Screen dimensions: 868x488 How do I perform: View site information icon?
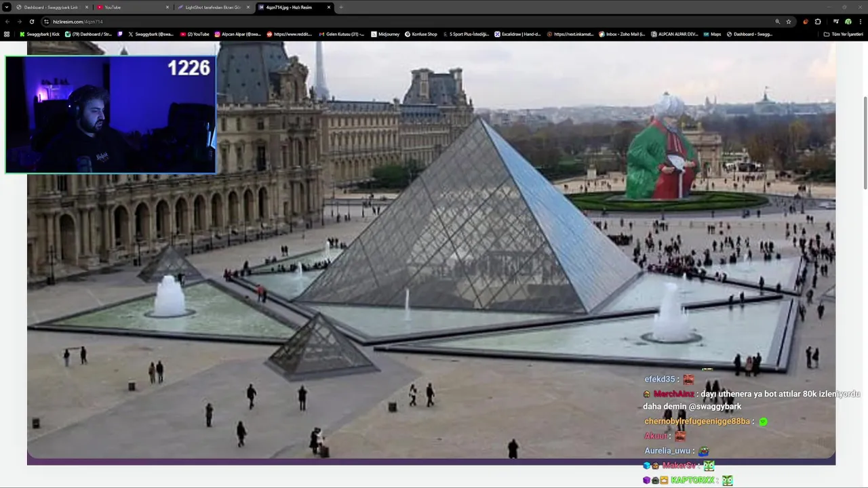[x=46, y=22]
